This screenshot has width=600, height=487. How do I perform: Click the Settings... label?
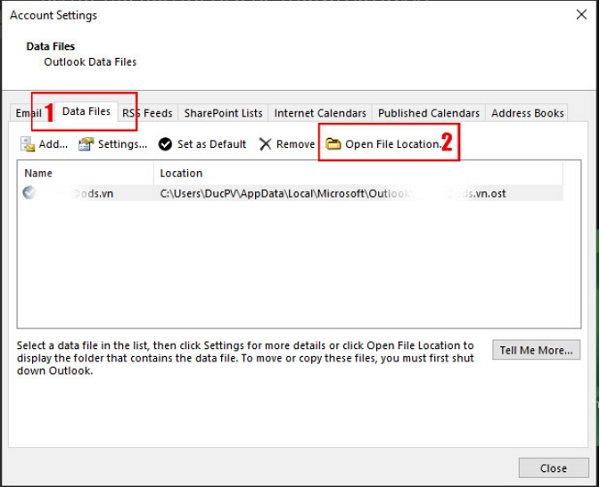[122, 144]
